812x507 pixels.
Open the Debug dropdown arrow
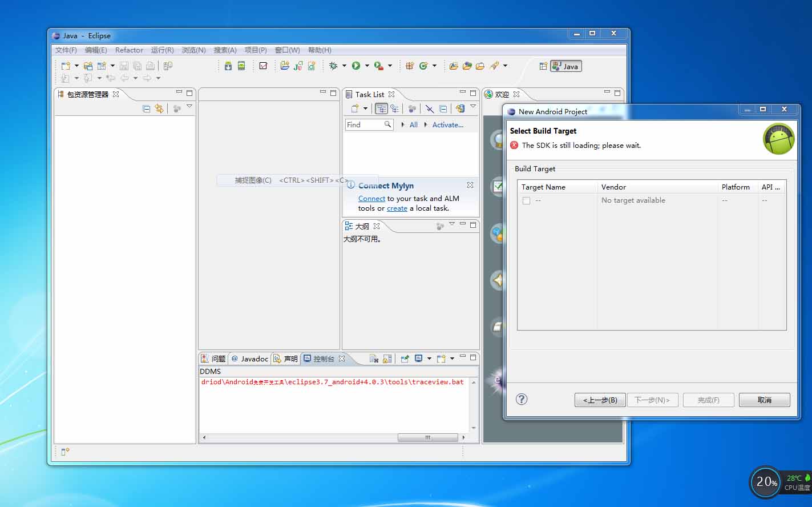344,66
